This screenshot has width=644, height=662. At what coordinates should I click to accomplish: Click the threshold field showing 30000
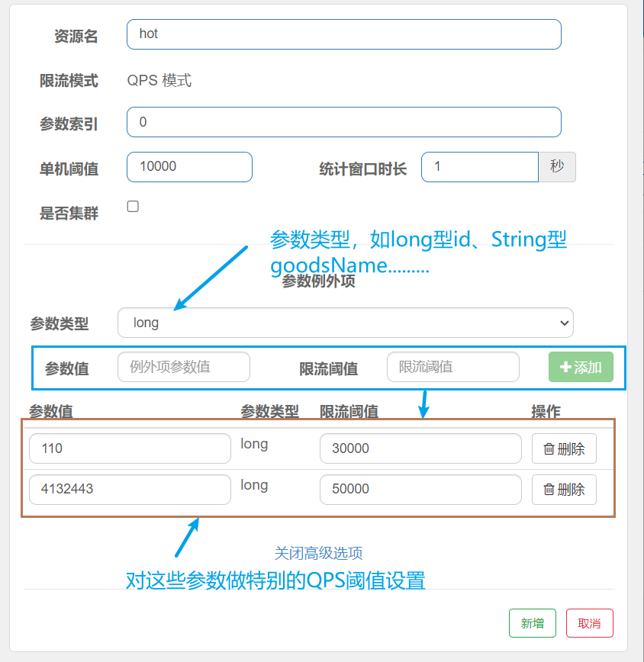[420, 448]
